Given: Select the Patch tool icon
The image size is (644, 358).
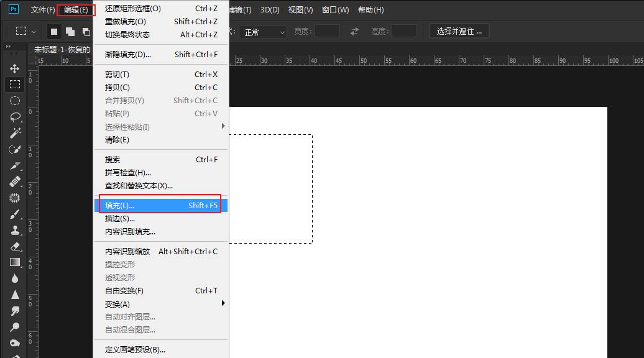Looking at the screenshot, I should click(x=15, y=198).
